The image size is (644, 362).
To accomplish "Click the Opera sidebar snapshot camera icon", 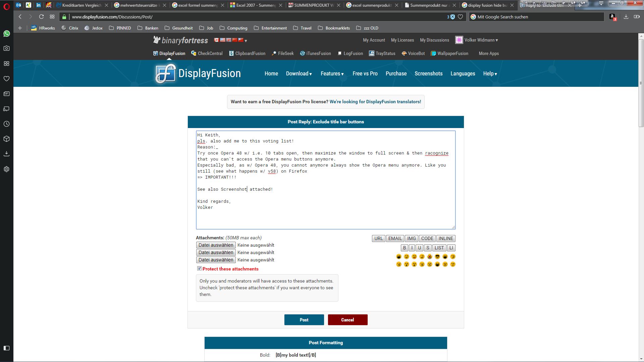I will coord(6,48).
